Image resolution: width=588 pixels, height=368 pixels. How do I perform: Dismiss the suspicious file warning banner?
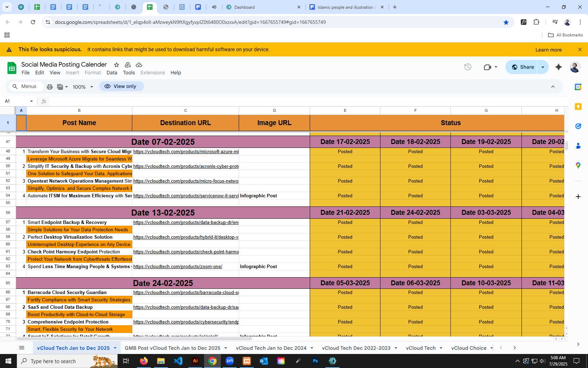[x=580, y=49]
